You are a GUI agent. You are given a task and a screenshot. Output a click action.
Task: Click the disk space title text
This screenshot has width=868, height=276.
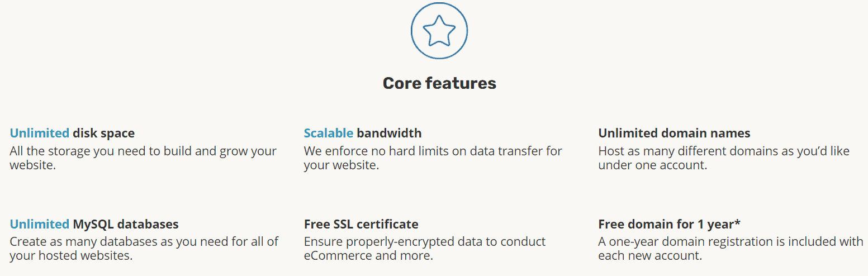pyautogui.click(x=104, y=133)
